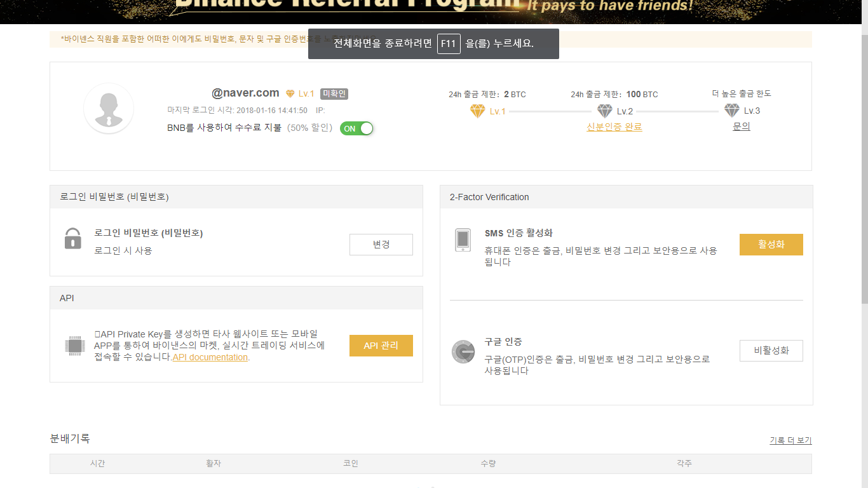Click the gray Lv.2 diamond icon

605,111
